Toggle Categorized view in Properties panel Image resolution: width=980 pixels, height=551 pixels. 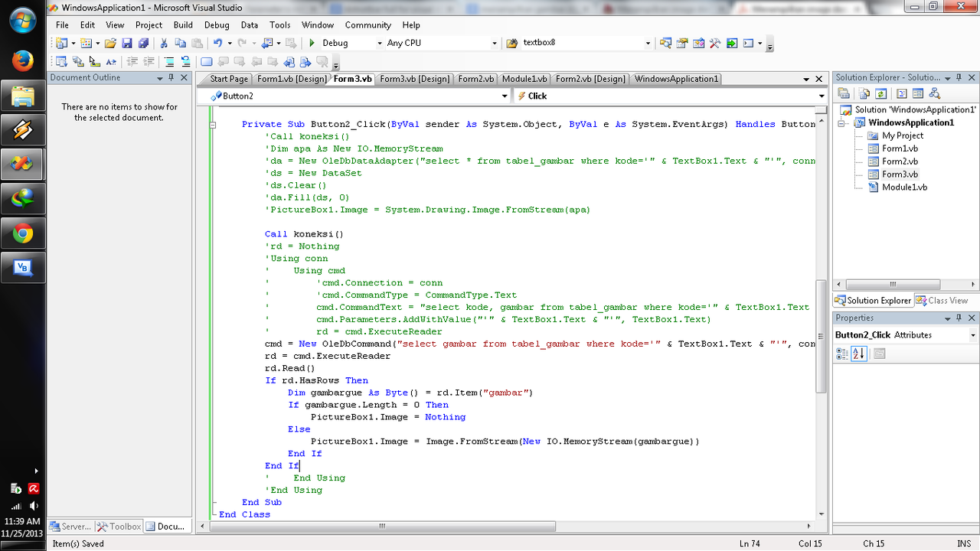pyautogui.click(x=842, y=354)
